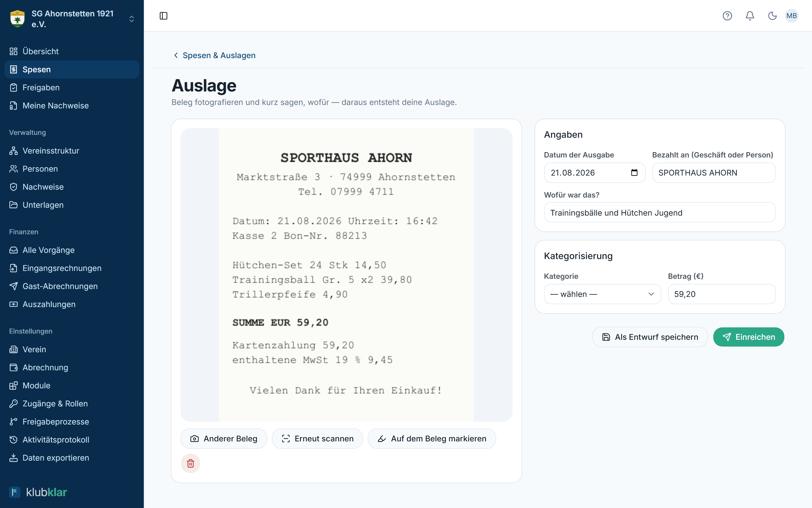Viewport: 812px width, 508px height.
Task: Open Zugänge & Rollen
Action: 72,404
